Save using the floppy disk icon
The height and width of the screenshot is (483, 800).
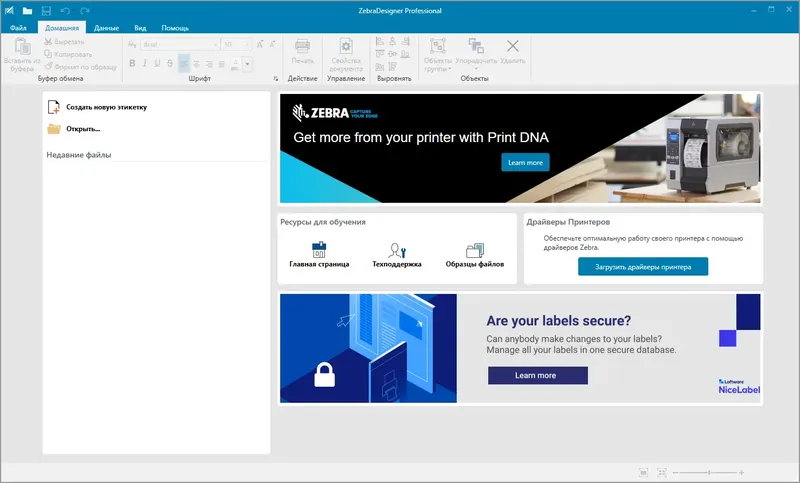tap(46, 10)
